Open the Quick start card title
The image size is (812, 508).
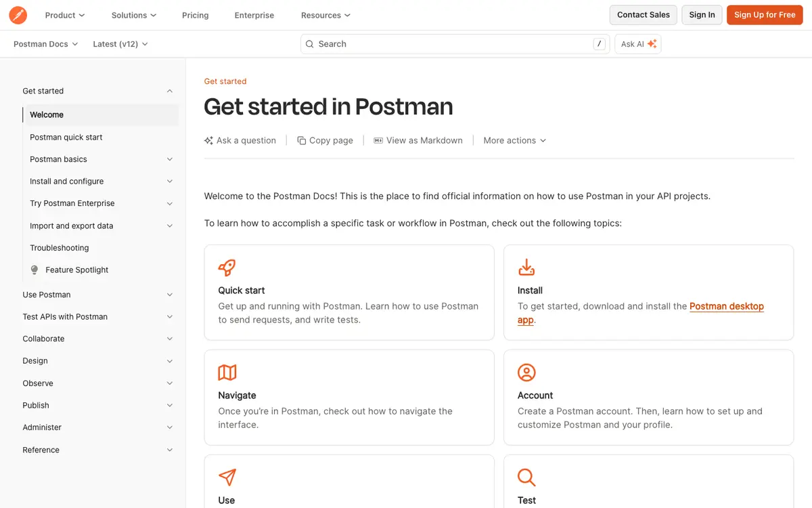(242, 290)
